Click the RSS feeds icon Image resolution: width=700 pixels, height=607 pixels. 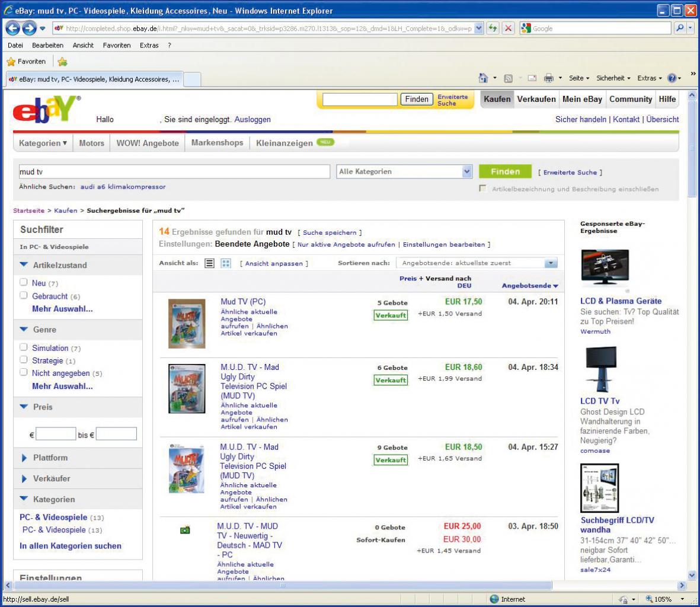click(x=508, y=79)
